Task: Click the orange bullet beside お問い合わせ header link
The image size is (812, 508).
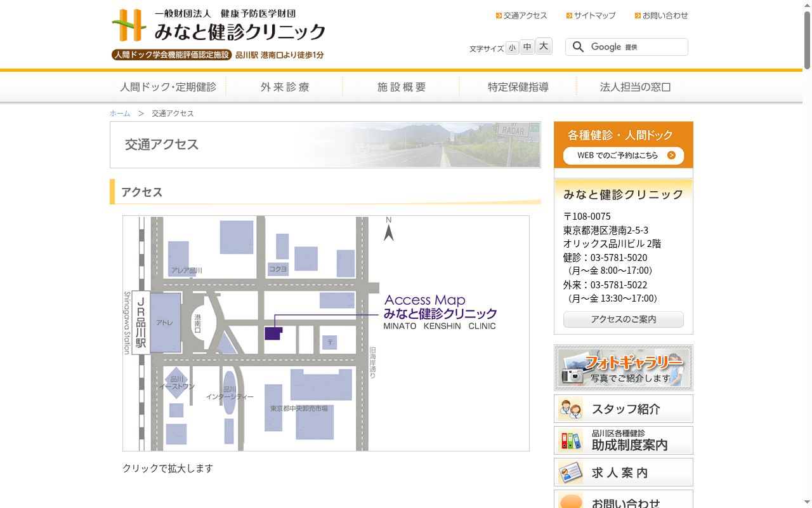Action: (638, 16)
